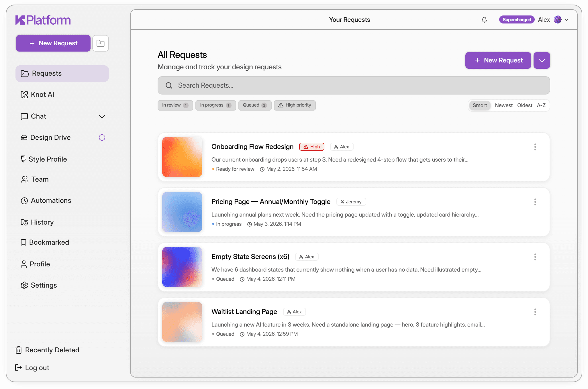Open the Onboarding Flow Redesign options menu
The image size is (588, 389).
[535, 147]
